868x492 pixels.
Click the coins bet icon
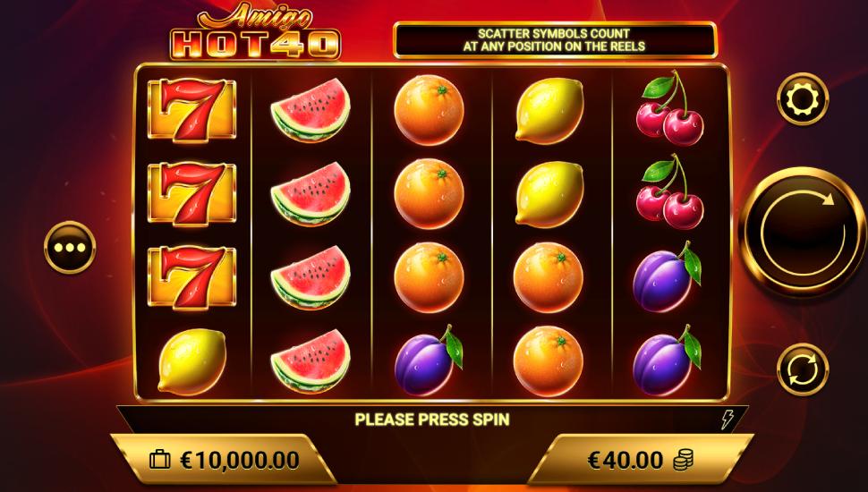click(x=683, y=460)
